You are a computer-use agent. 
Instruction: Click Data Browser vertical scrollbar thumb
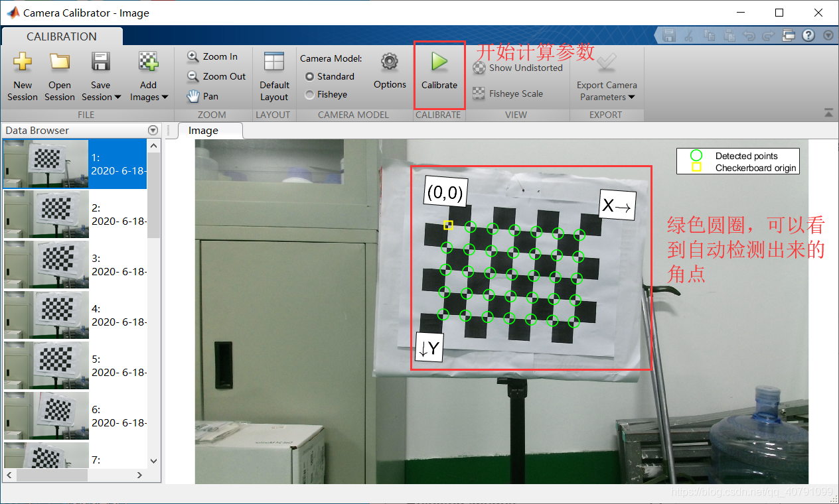click(x=153, y=194)
